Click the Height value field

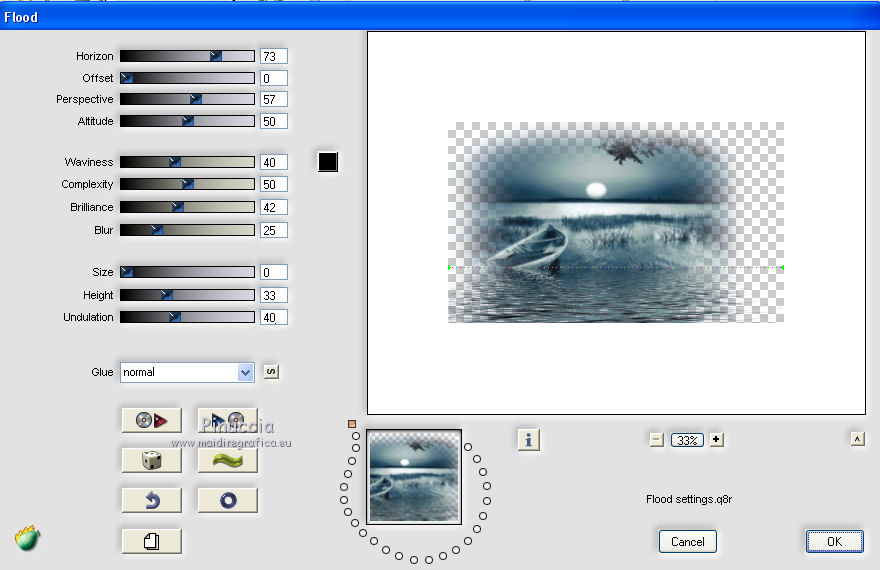(x=274, y=295)
